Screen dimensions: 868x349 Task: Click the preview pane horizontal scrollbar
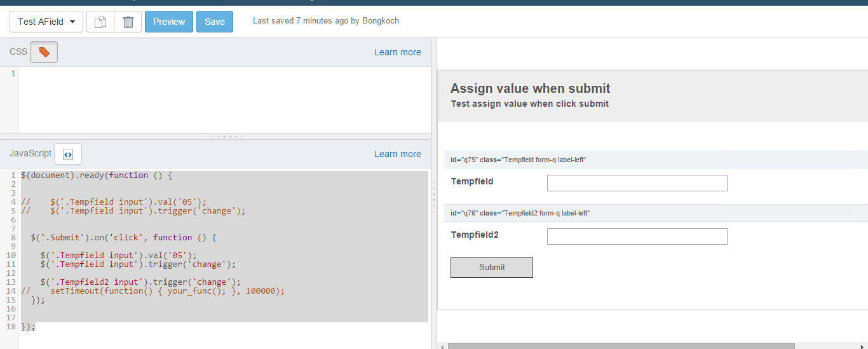point(621,346)
